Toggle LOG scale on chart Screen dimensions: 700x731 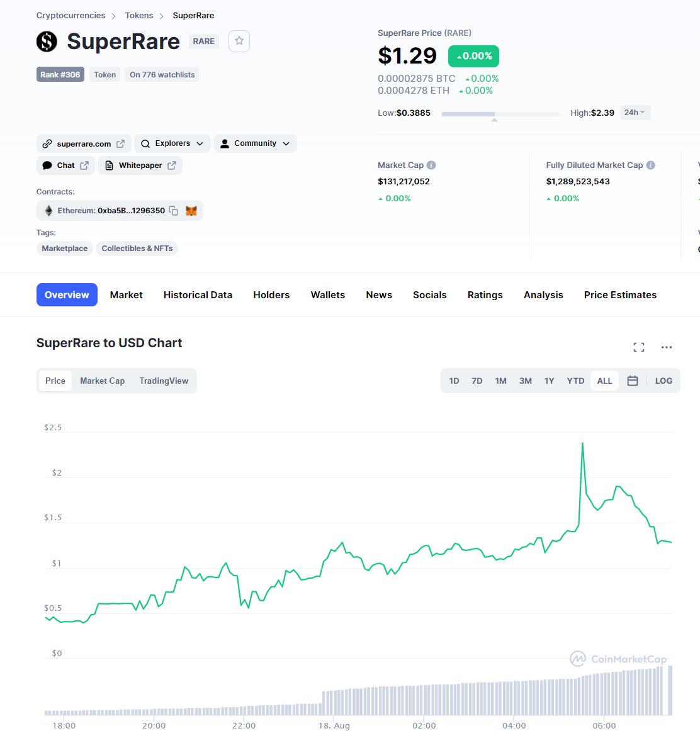(663, 381)
